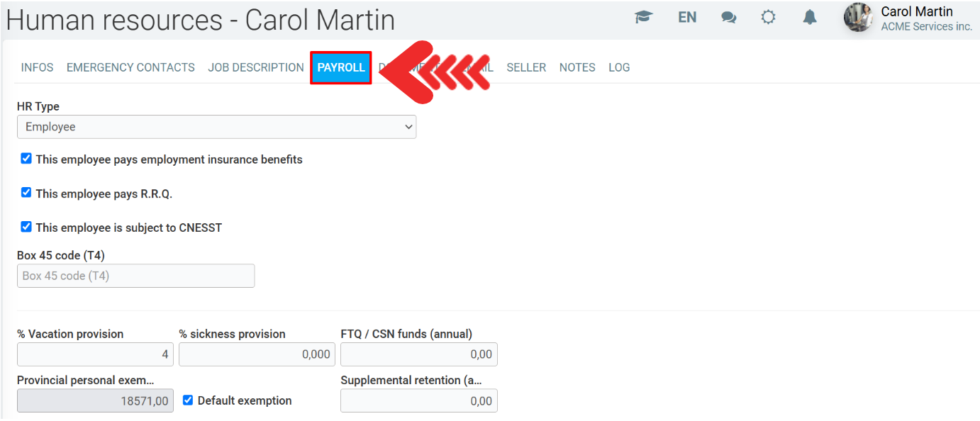980x421 pixels.
Task: Click the % Vacation provision field
Action: [95, 354]
